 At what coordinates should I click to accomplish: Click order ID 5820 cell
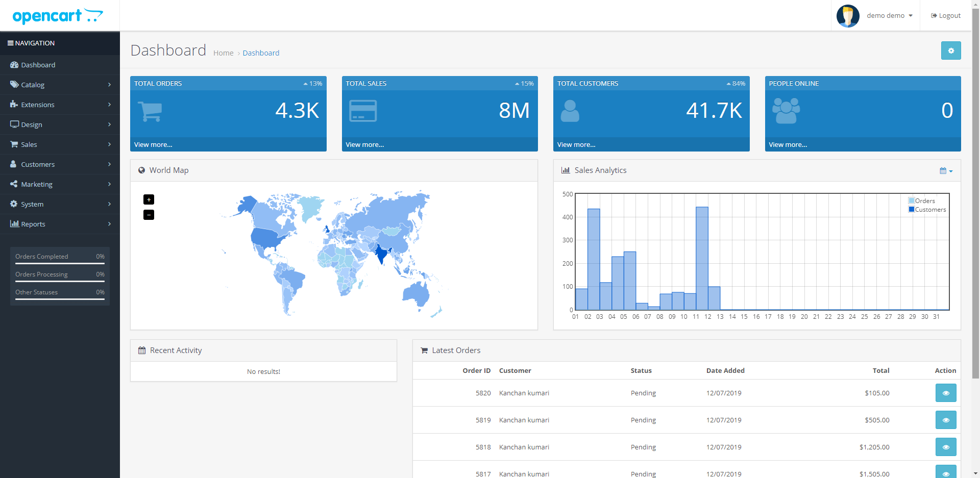click(x=483, y=393)
